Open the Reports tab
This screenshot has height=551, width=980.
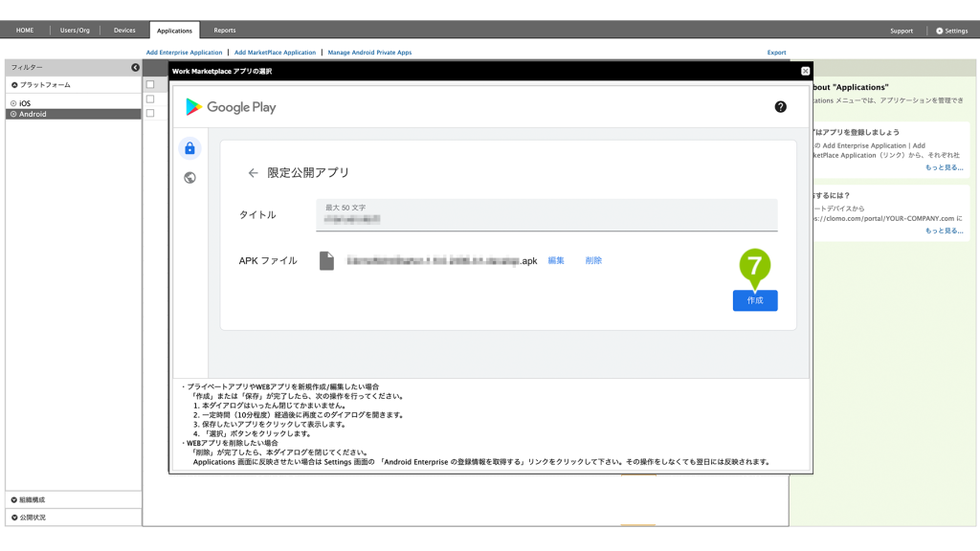(225, 30)
